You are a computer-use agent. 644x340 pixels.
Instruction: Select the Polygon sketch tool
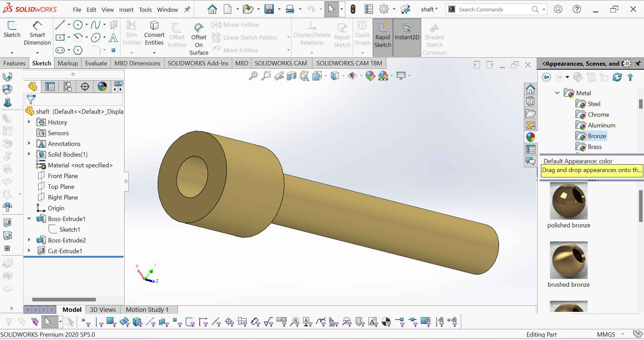[x=78, y=50]
